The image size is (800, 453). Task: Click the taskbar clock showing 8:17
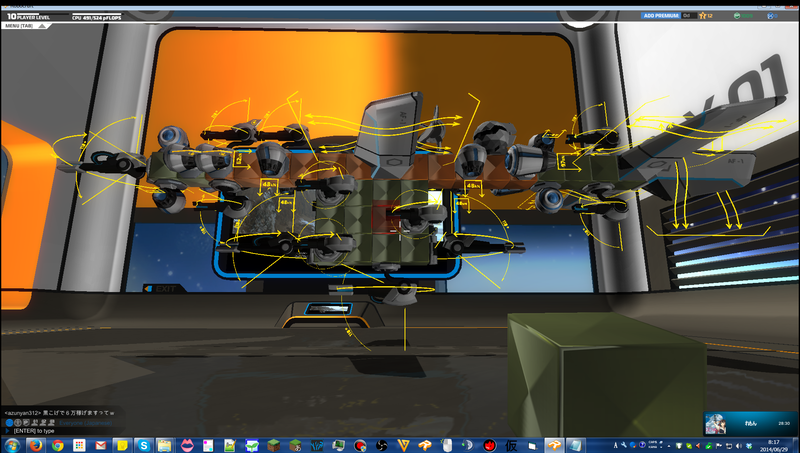pyautogui.click(x=773, y=445)
